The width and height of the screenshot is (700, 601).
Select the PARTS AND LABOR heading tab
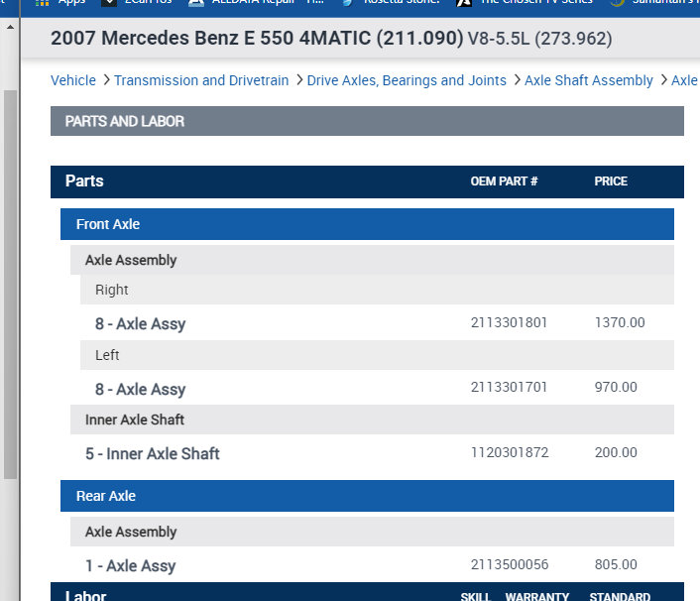125,121
